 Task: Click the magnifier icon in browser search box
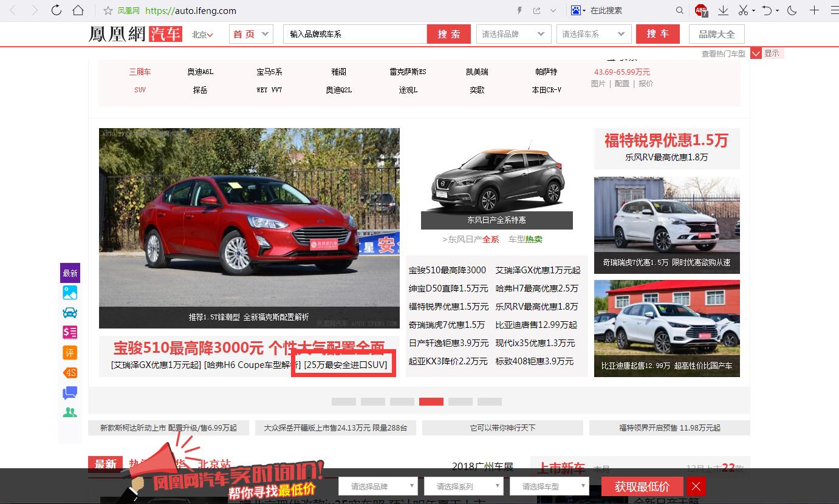(x=680, y=10)
